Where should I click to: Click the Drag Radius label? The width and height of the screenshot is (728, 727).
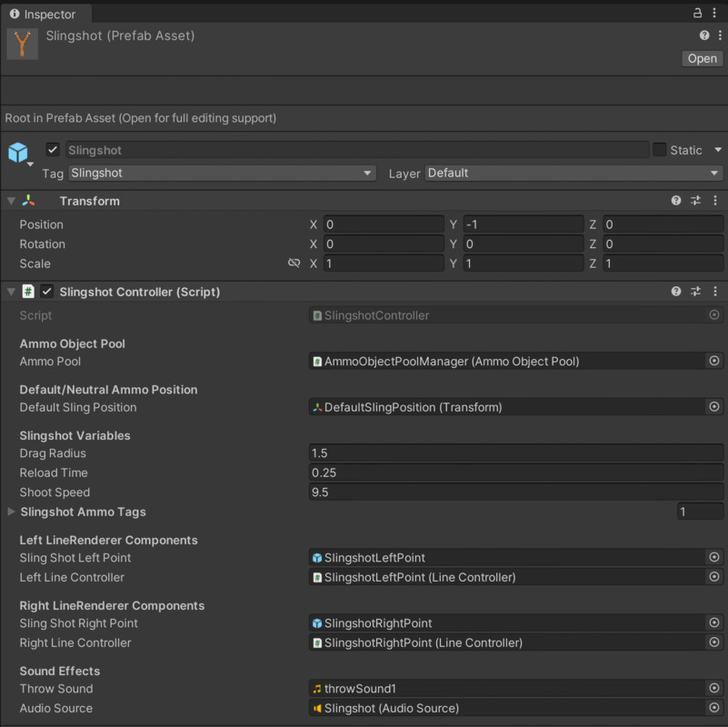(x=53, y=453)
